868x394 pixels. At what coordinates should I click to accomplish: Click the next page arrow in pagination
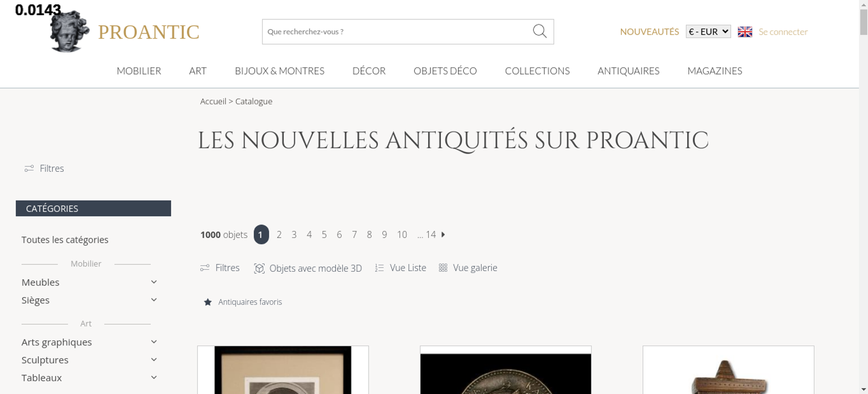click(443, 234)
